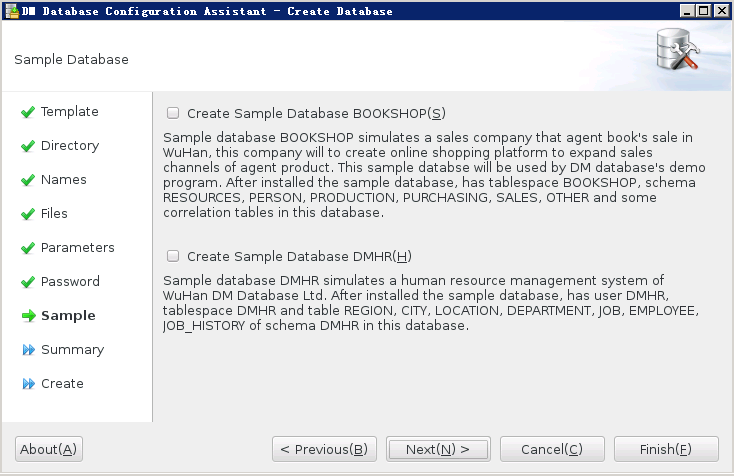
Task: Go to the Next page
Action: pyautogui.click(x=438, y=449)
